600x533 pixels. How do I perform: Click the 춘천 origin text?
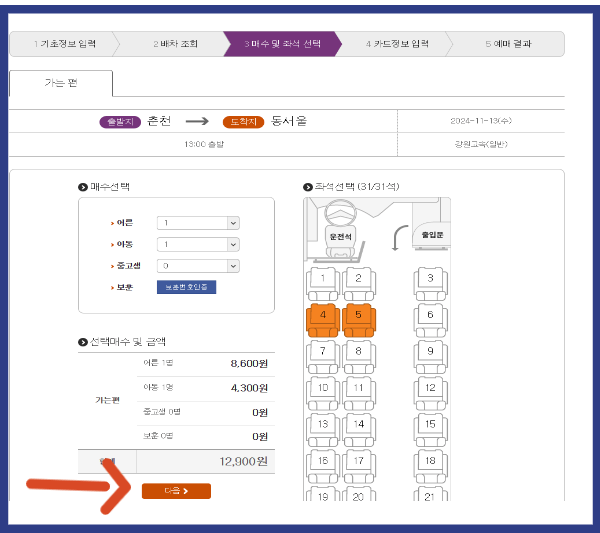(x=159, y=121)
